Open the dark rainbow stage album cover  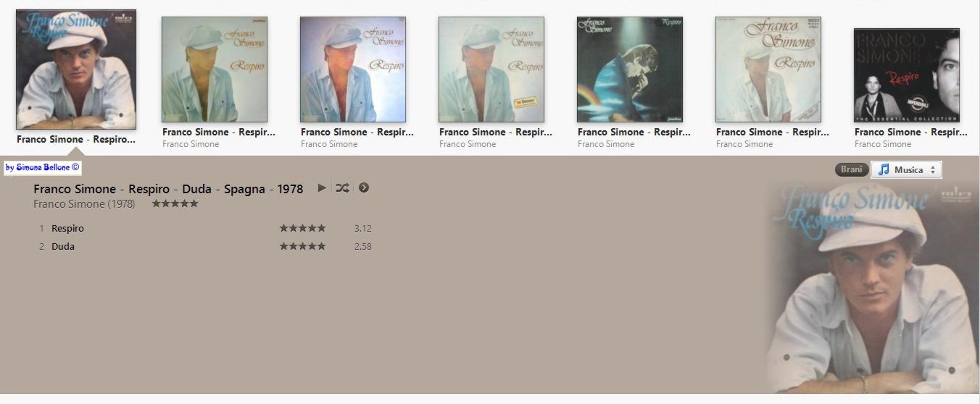[630, 70]
